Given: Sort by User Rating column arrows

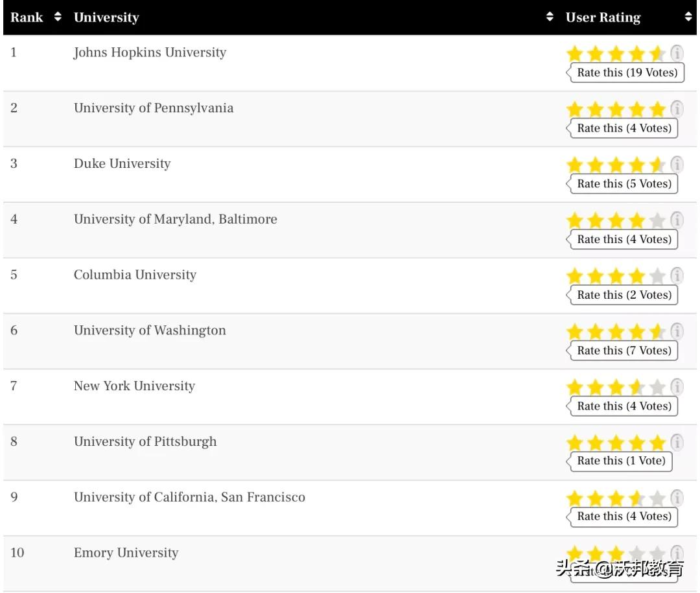Looking at the screenshot, I should [688, 17].
